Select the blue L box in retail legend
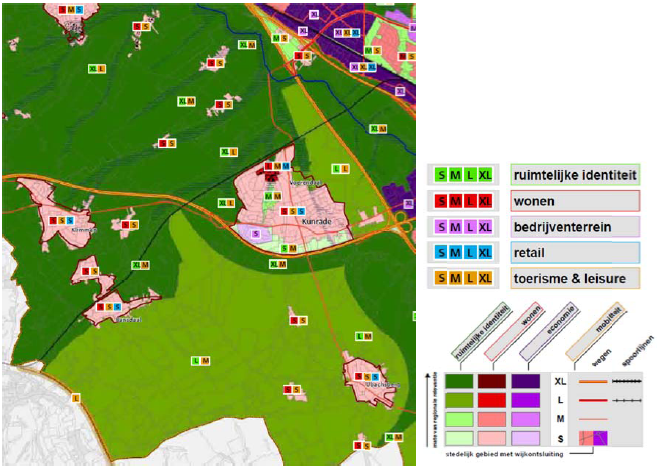 (469, 252)
